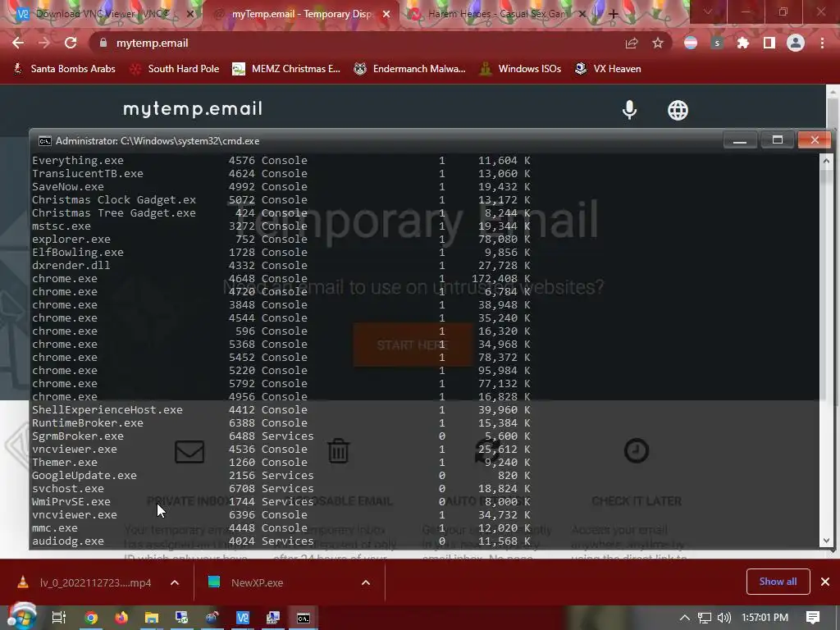Open the MEMZ Christmas E... bookmark

(x=286, y=69)
